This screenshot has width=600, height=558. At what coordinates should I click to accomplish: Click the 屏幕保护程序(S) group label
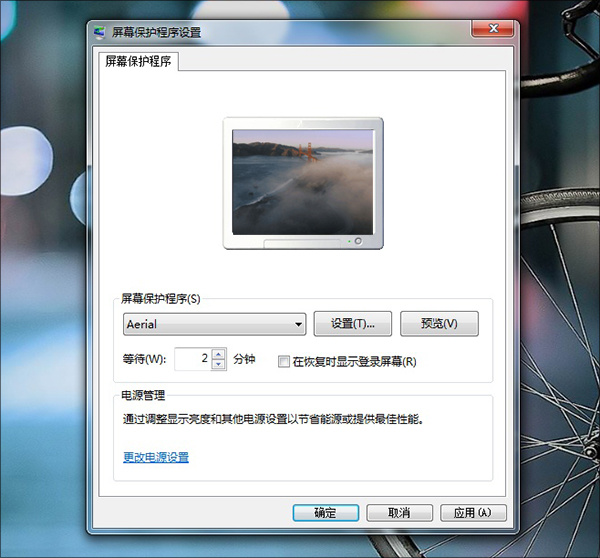[161, 299]
